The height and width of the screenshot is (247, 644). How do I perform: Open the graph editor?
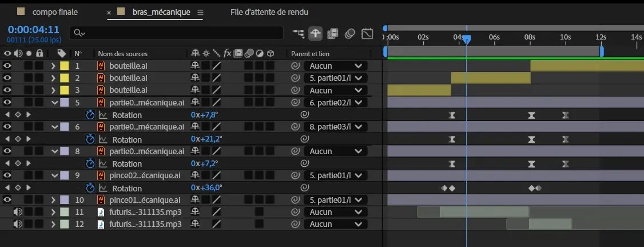point(368,33)
